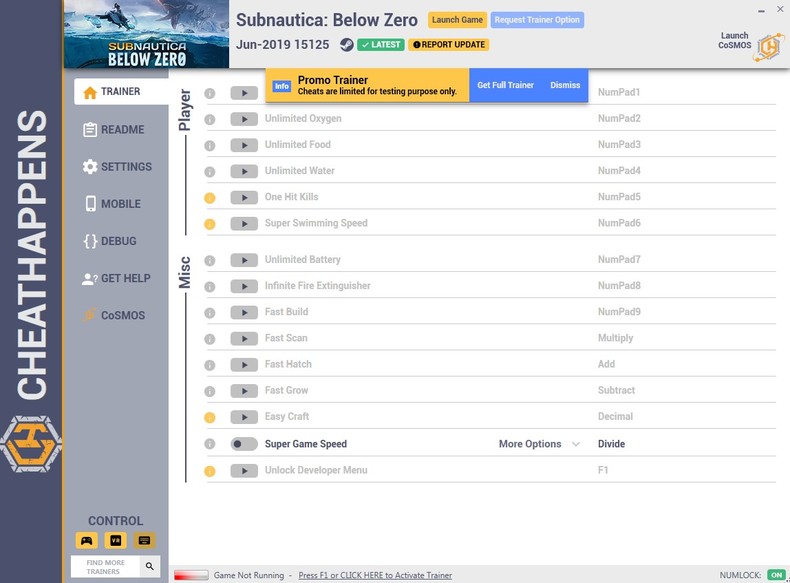790x583 pixels.
Task: Open the GET HELP tab
Action: click(x=116, y=279)
